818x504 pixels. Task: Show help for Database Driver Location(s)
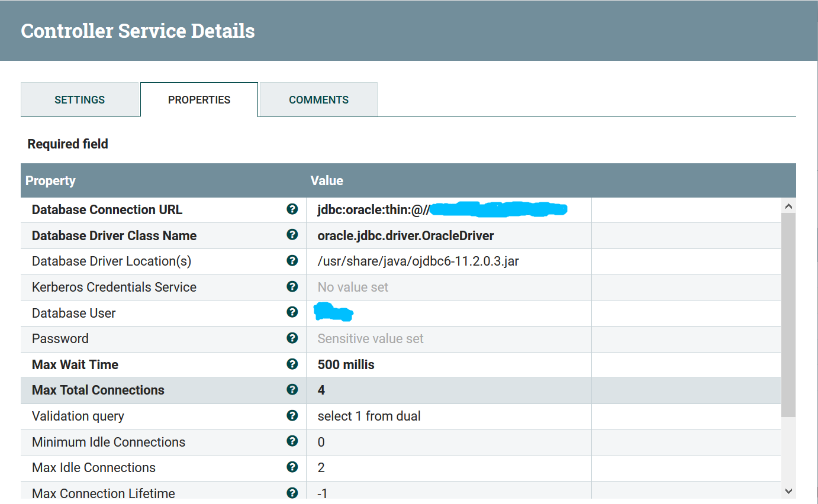[292, 260]
